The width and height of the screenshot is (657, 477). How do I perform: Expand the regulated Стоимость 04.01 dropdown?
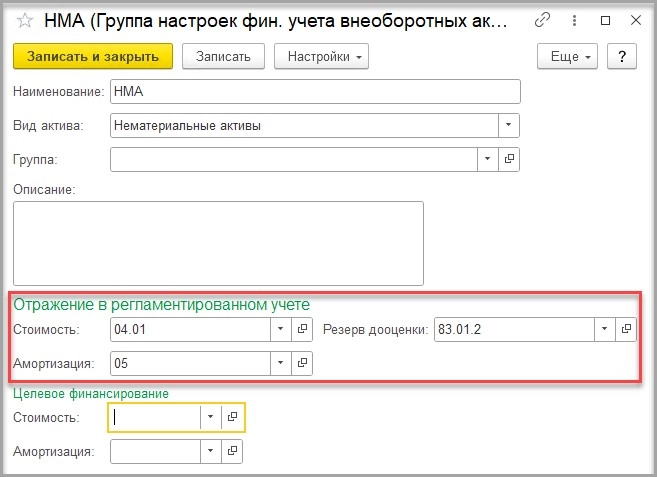coord(281,329)
